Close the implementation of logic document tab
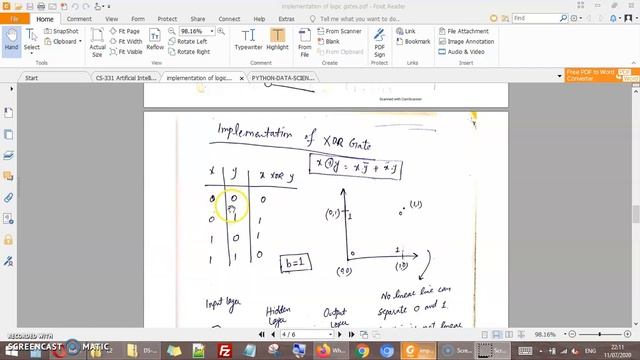Screen dimensions: 640x360 pyautogui.click(x=241, y=78)
